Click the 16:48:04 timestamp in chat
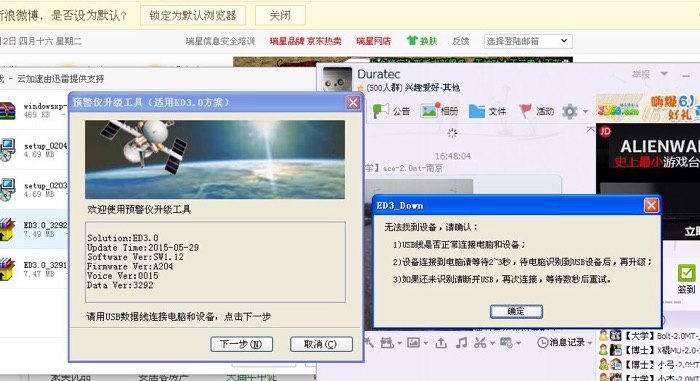 point(453,156)
